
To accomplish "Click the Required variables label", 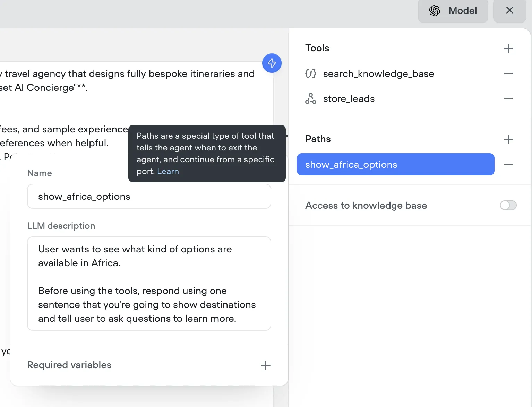I will tap(69, 365).
